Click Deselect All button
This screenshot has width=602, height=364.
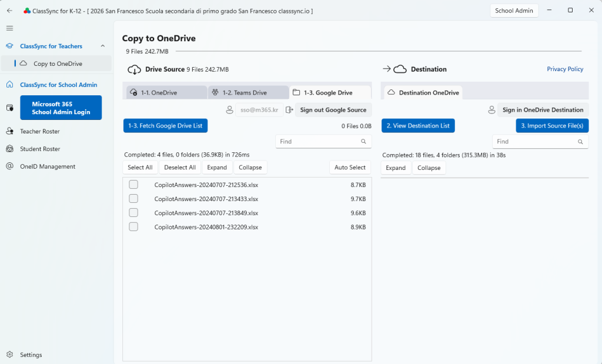pos(180,168)
